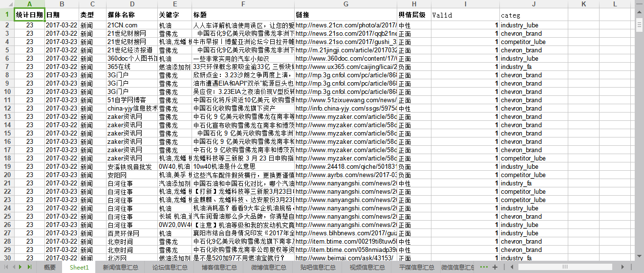Open the www.beimai.com link cell
The height and width of the screenshot is (273, 644).
point(346,258)
